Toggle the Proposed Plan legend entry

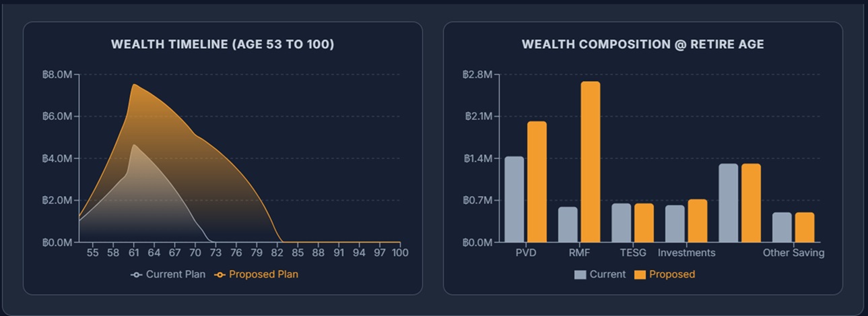pyautogui.click(x=256, y=274)
